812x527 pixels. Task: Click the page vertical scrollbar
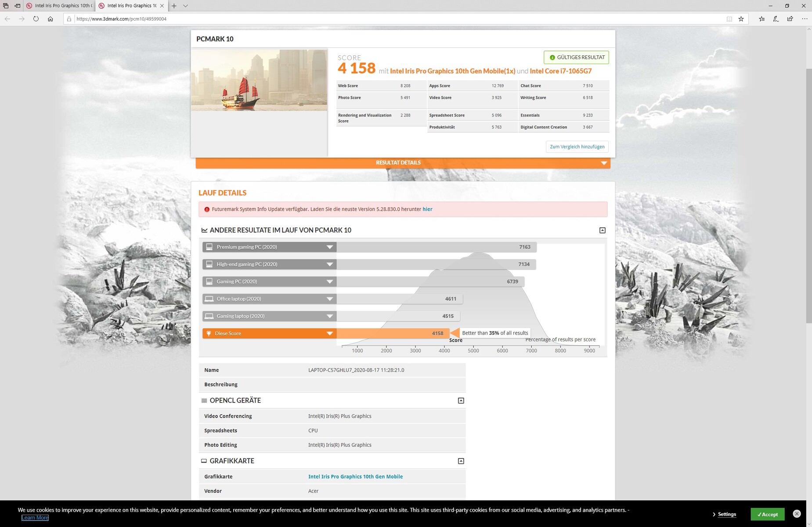(x=809, y=196)
